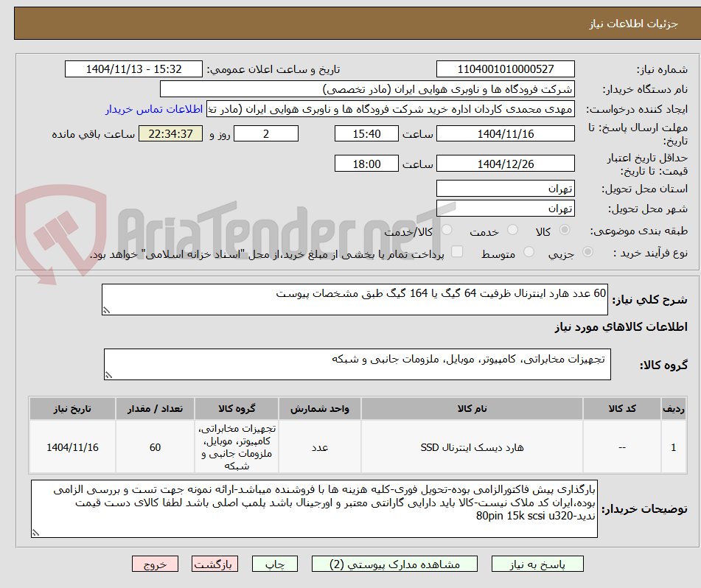Click the خروج exit button
This screenshot has width=701, height=588.
point(155,564)
